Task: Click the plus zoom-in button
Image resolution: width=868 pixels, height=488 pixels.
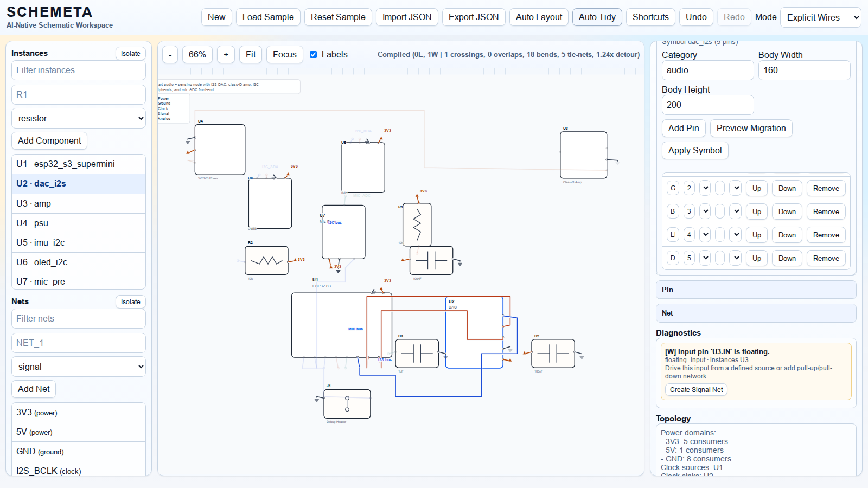Action: click(x=226, y=55)
